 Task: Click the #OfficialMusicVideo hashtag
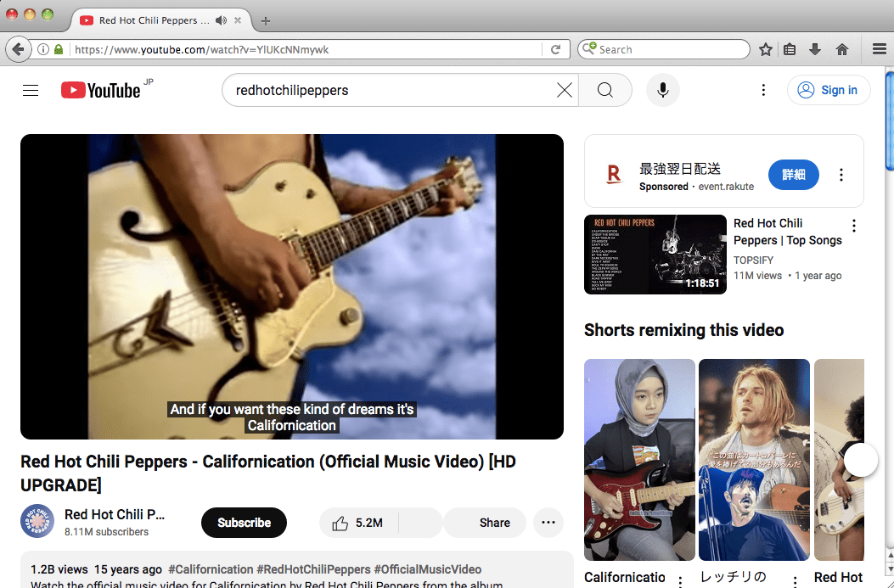[428, 569]
